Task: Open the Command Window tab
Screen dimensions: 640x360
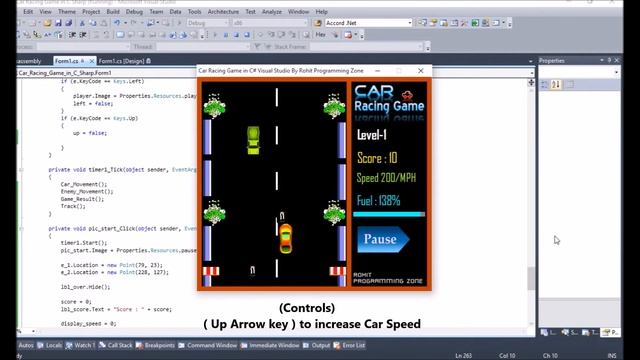Action: tap(207, 345)
